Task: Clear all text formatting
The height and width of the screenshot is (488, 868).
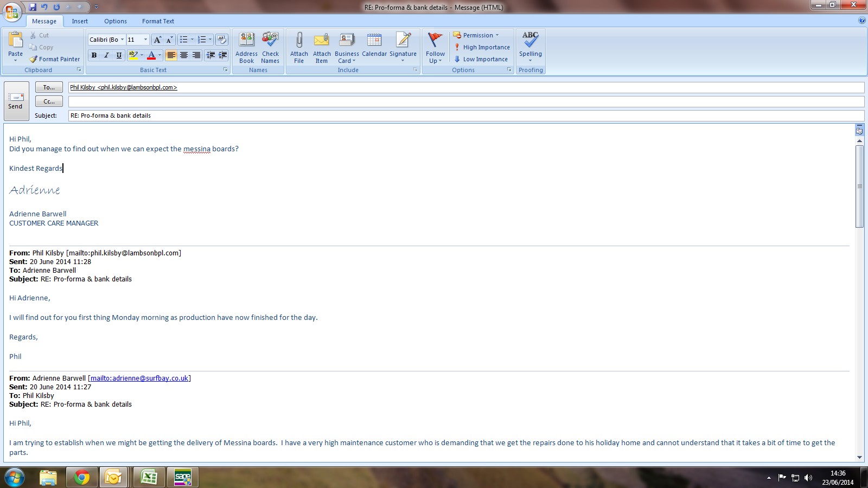Action: [221, 40]
